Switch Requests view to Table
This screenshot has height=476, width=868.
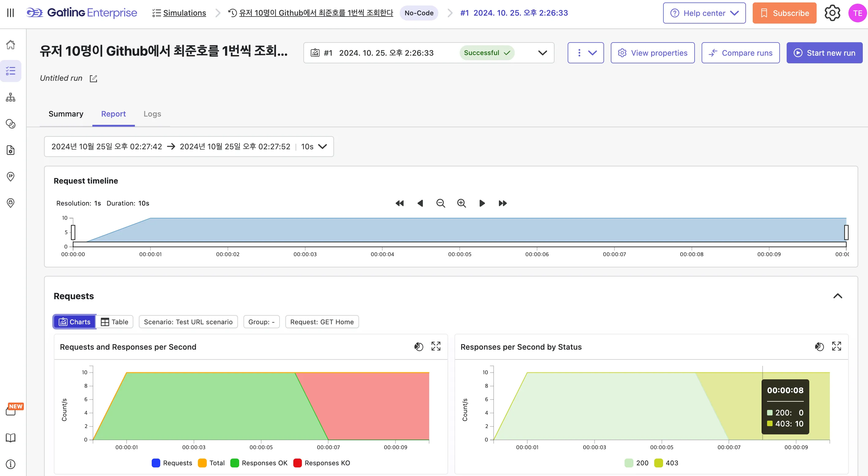click(115, 322)
